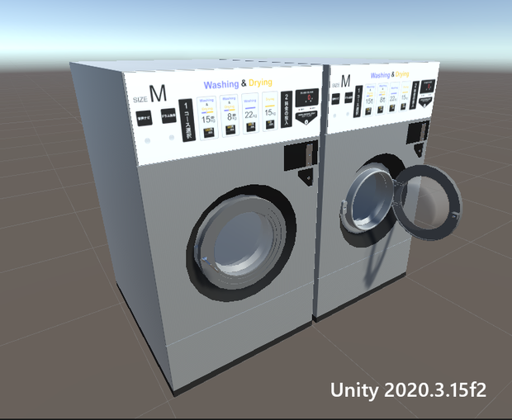
Task: Click the black coin slot box on left machine
Action: (x=301, y=155)
